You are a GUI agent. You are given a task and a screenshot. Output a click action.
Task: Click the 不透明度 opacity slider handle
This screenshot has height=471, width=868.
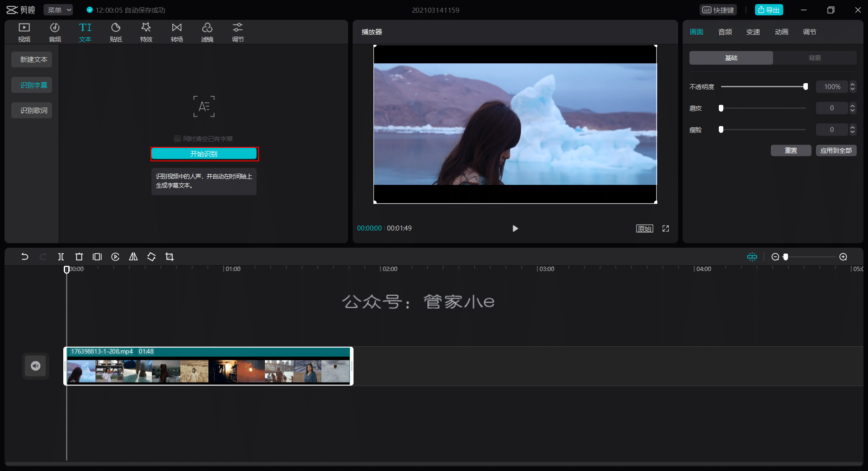[x=806, y=86]
